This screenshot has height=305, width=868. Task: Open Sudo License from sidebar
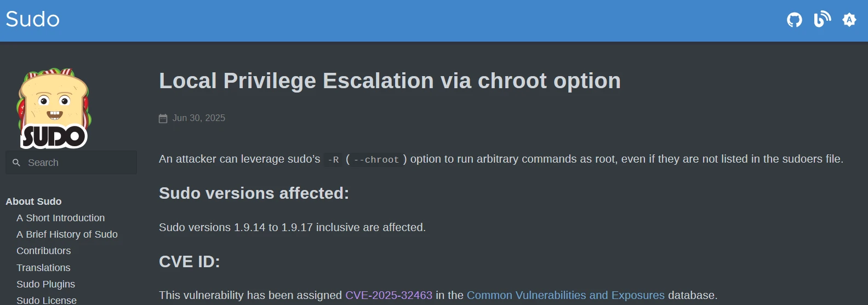(x=47, y=300)
